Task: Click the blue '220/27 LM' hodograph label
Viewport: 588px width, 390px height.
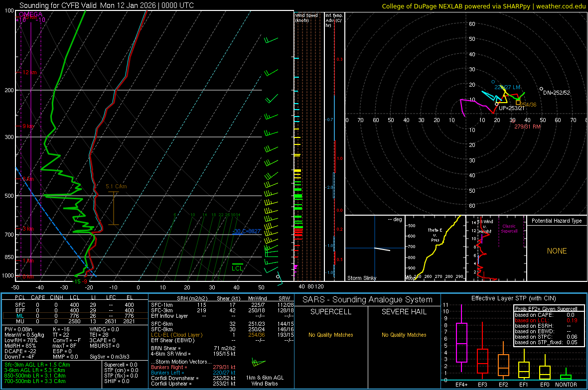Action: [507, 87]
